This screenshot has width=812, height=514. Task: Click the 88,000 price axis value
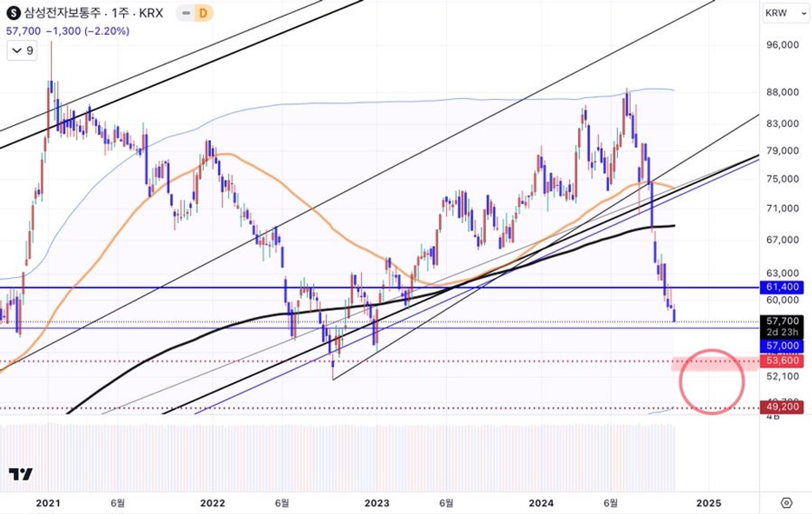(781, 92)
